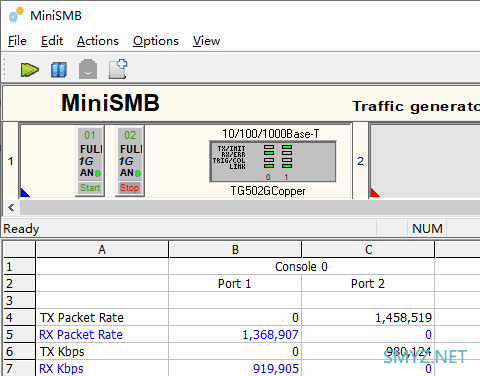Click the 'TX Kbps' label cell
This screenshot has width=480, height=376.
click(x=102, y=351)
